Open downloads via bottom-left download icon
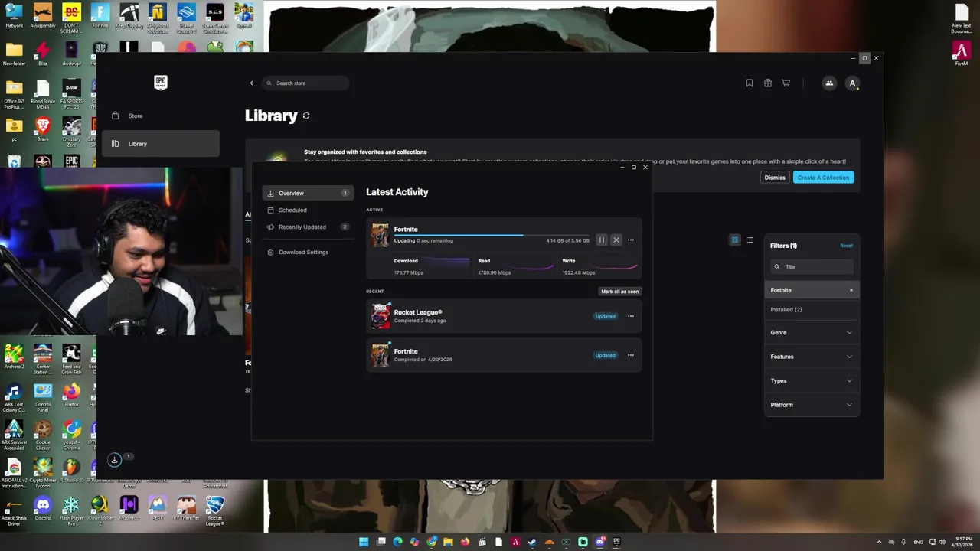This screenshot has height=551, width=980. (114, 460)
